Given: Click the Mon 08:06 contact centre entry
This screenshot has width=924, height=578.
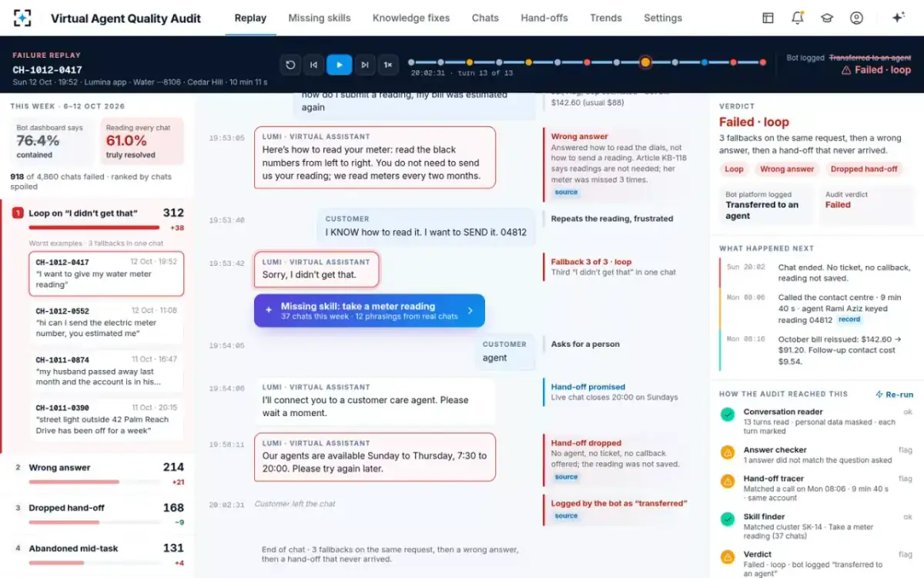Looking at the screenshot, I should [x=818, y=308].
